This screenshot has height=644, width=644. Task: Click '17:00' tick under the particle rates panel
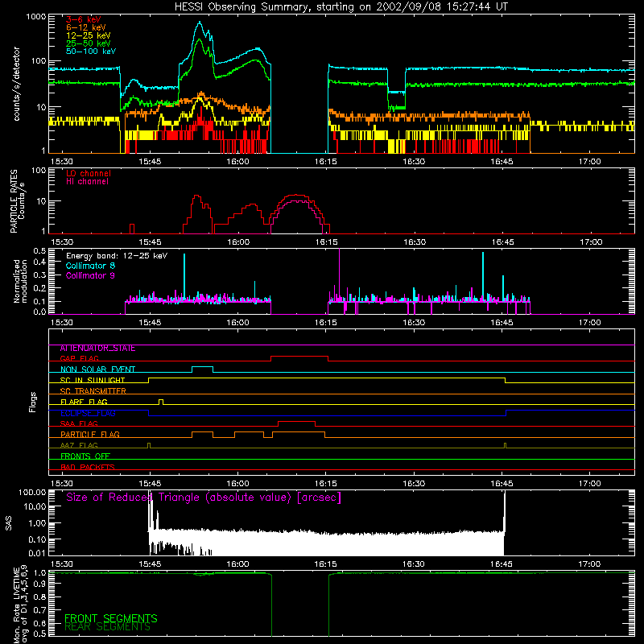(x=591, y=242)
